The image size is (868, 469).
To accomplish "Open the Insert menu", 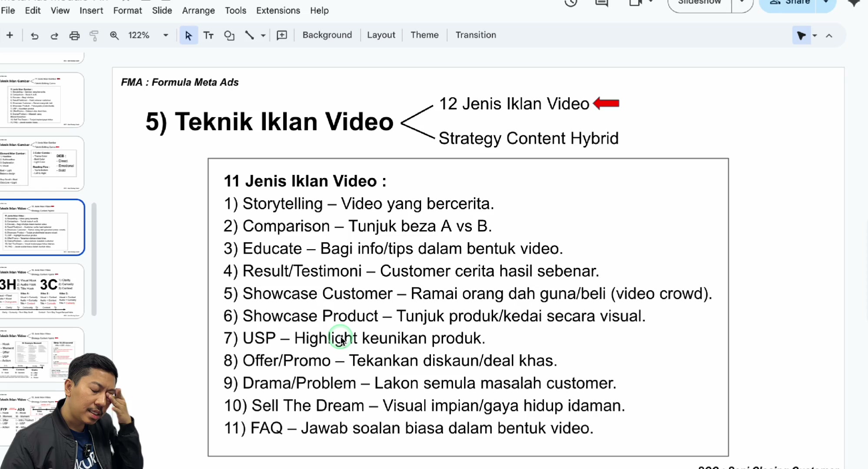I will pos(91,10).
